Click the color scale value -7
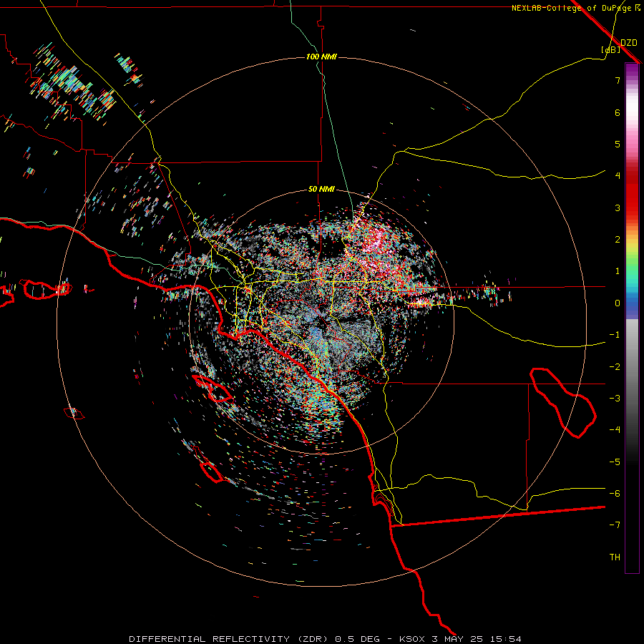 tap(615, 525)
